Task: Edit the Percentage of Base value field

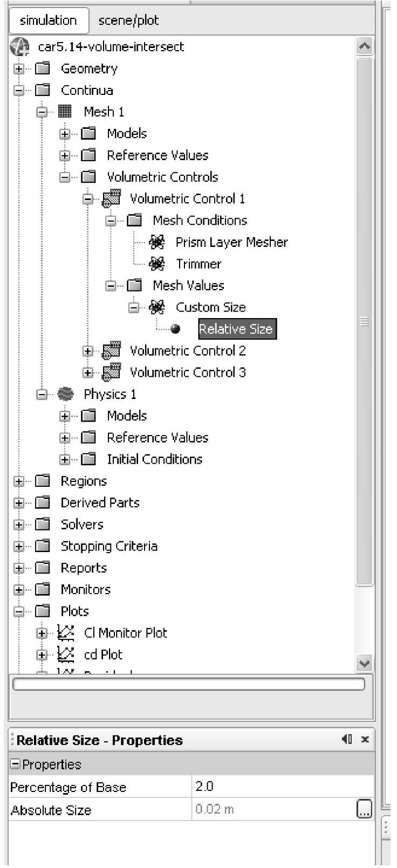Action: [x=282, y=787]
